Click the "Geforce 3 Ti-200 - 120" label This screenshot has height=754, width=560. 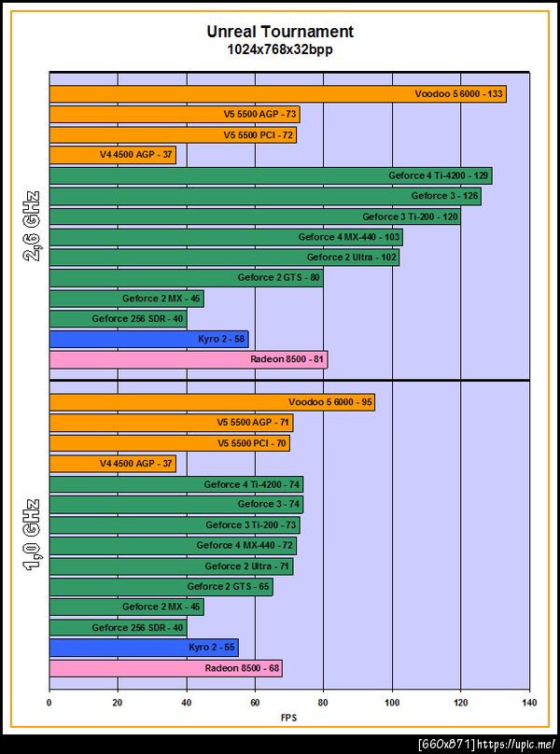click(x=411, y=216)
